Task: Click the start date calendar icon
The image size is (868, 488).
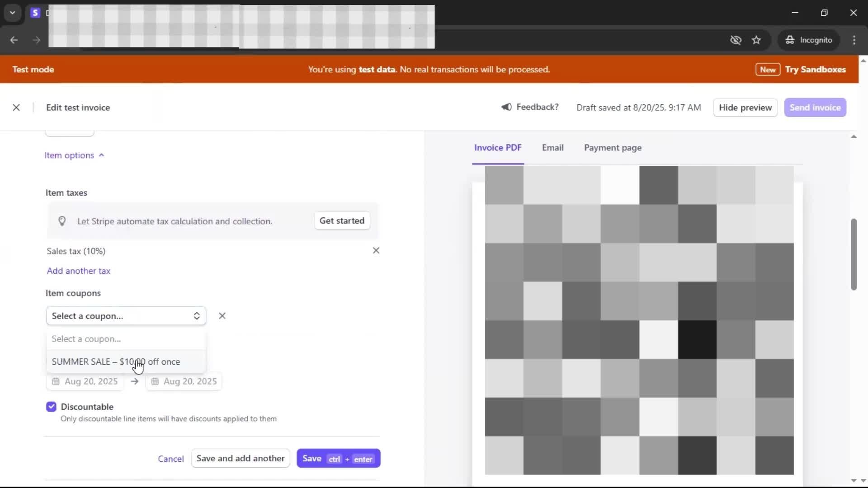Action: point(56,381)
